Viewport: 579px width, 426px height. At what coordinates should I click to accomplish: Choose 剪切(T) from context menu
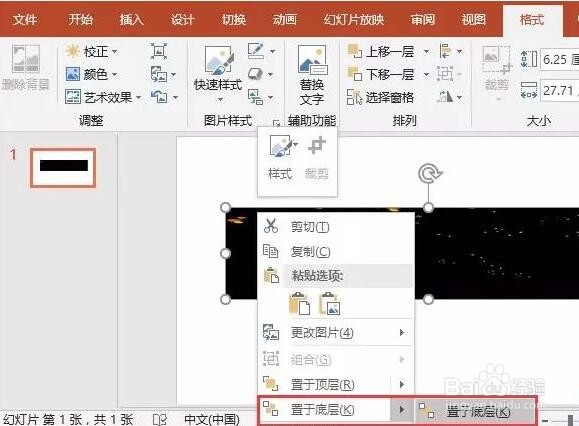tap(336, 226)
